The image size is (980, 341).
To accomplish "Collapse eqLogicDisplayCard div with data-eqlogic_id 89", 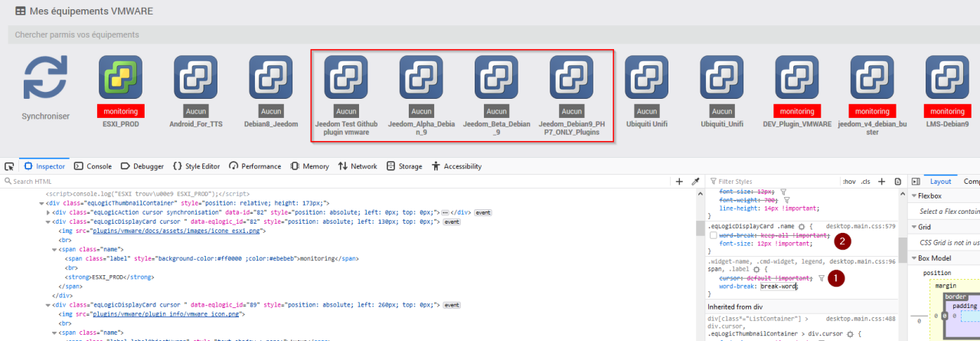I will [47, 304].
